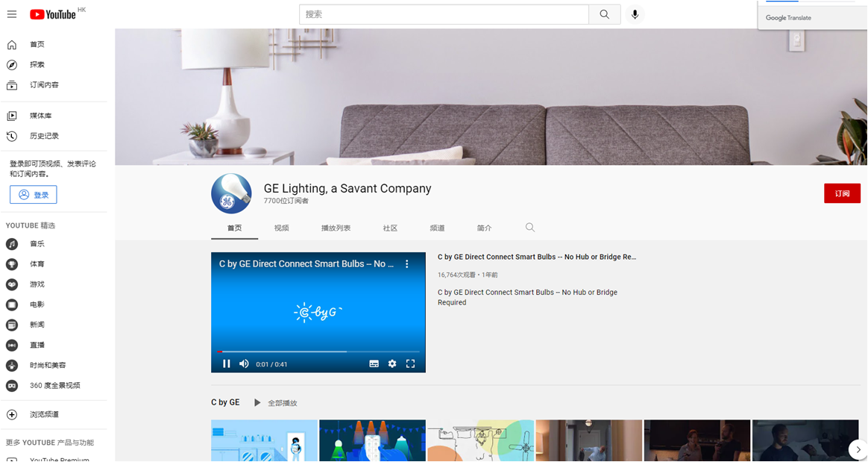
Task: Open the third thumbnail with line drawing
Action: pos(480,440)
